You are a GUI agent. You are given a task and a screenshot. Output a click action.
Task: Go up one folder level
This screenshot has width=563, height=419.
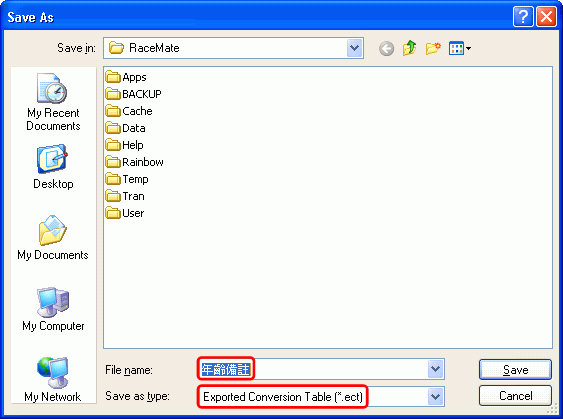pyautogui.click(x=410, y=48)
